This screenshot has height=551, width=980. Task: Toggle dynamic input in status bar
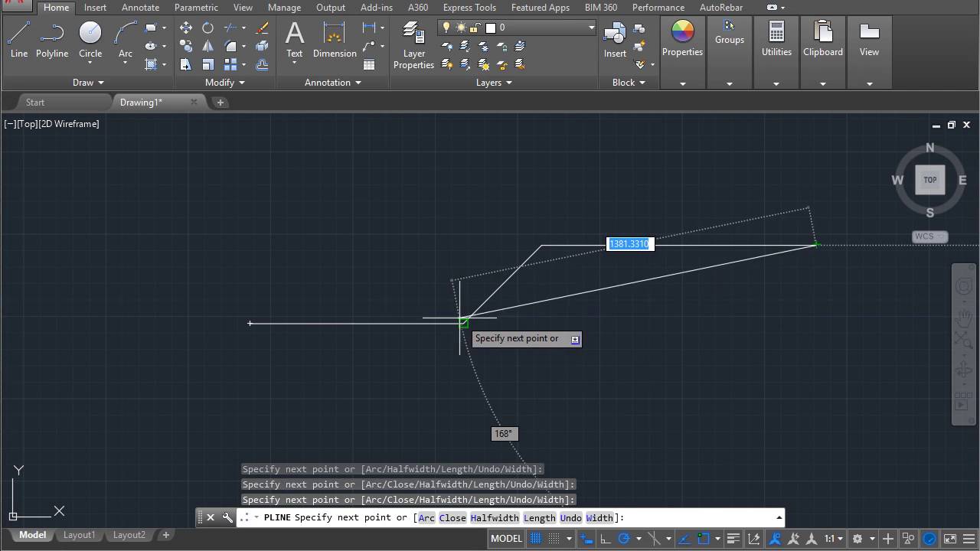(x=586, y=538)
